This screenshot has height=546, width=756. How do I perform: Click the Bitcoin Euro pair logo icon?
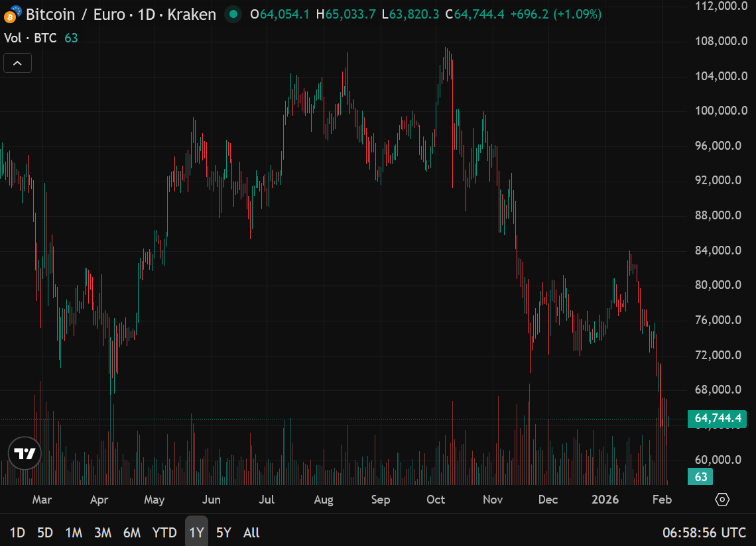point(12,15)
